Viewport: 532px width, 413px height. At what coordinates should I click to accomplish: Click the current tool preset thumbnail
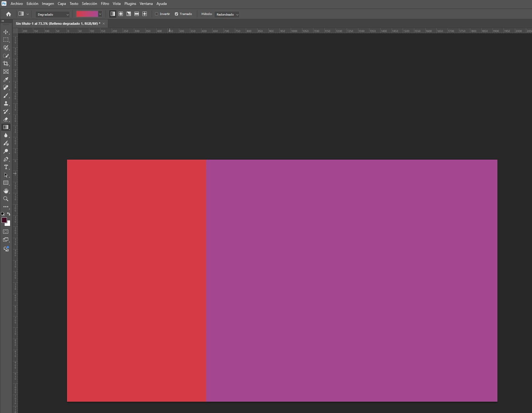coord(21,14)
